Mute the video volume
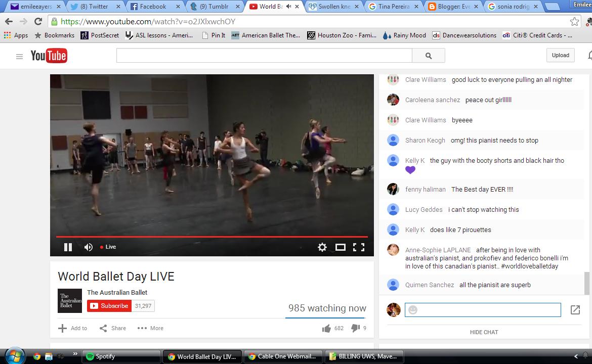Image resolution: width=592 pixels, height=364 pixels. [x=89, y=247]
